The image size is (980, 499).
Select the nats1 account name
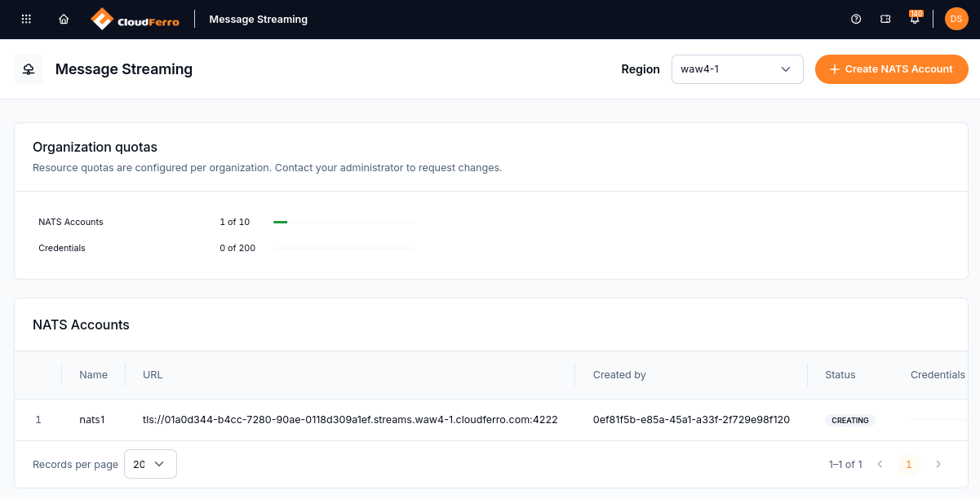coord(92,420)
